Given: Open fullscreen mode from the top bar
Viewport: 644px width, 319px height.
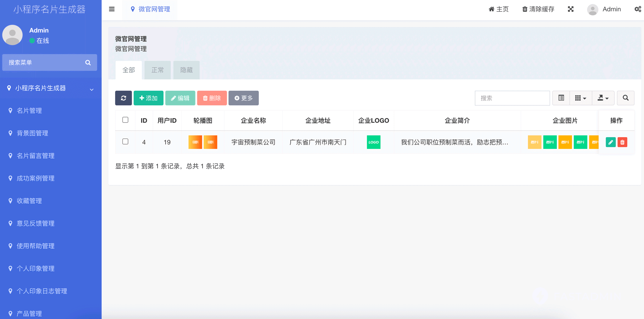Looking at the screenshot, I should (570, 9).
